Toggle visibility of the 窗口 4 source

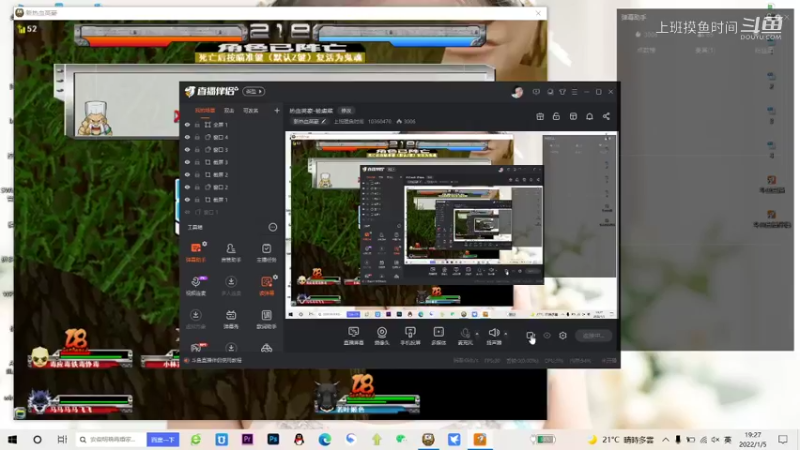[x=187, y=137]
